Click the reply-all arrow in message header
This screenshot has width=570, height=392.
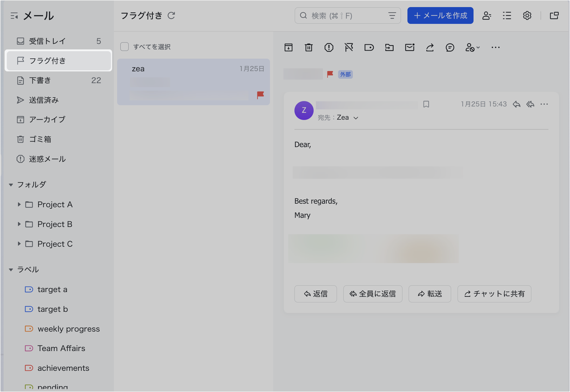[530, 104]
